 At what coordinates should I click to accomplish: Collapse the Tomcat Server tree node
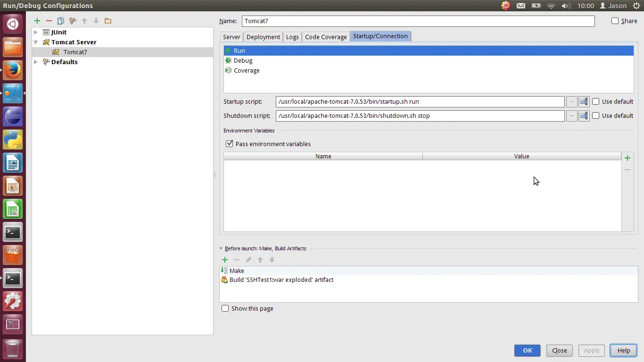36,42
